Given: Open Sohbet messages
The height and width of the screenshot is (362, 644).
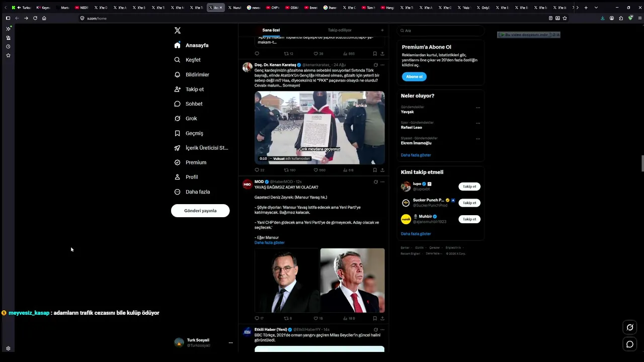Looking at the screenshot, I should pos(188,104).
